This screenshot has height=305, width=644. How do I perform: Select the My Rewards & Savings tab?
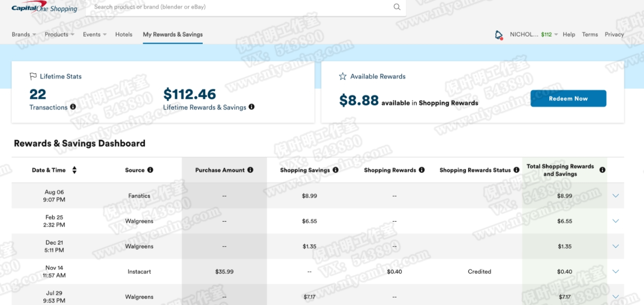[x=173, y=34]
